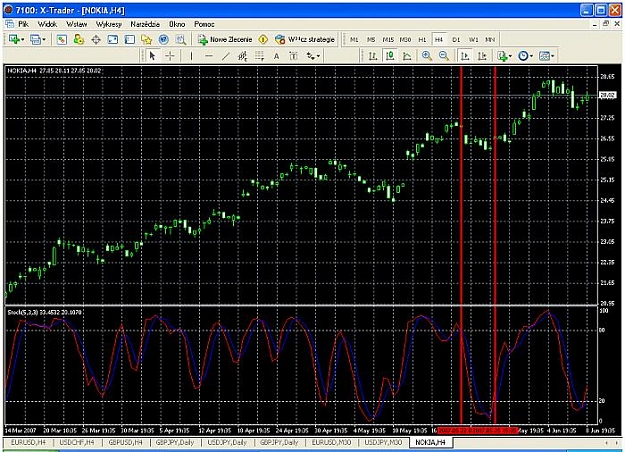
Task: Switch timeframe to M15
Action: click(x=388, y=39)
